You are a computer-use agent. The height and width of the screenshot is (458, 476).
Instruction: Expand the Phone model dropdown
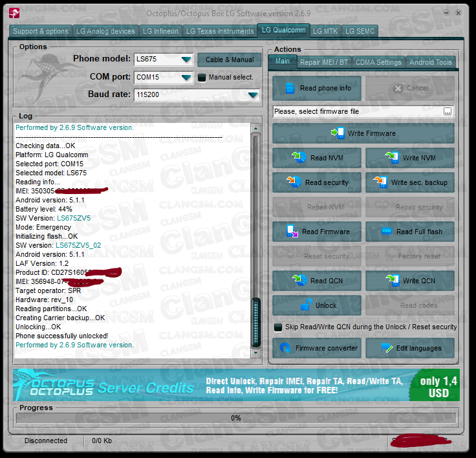[186, 60]
